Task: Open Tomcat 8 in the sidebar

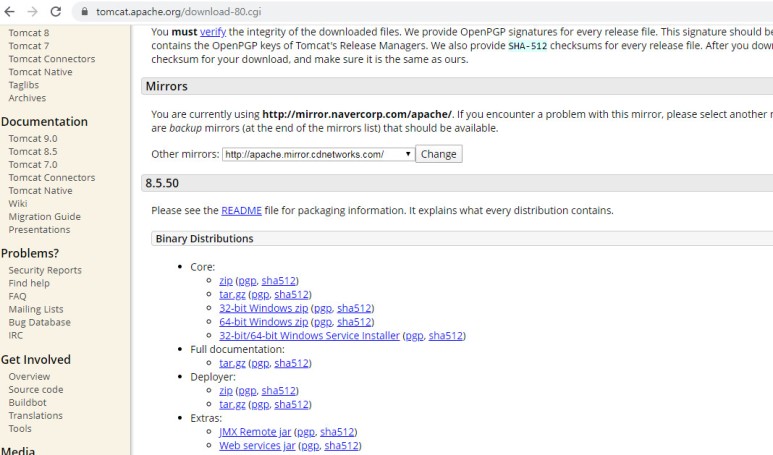Action: coord(29,33)
